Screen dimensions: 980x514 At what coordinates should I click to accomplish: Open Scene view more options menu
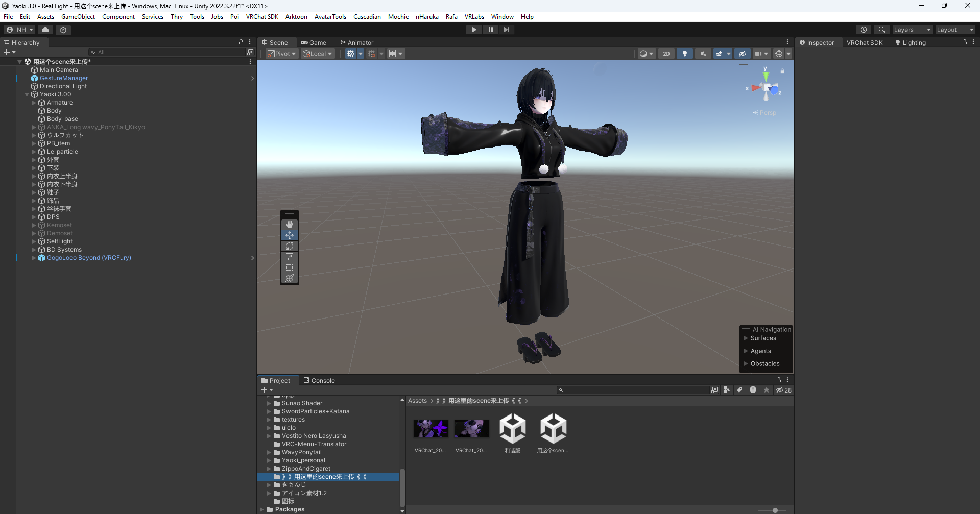(x=787, y=42)
